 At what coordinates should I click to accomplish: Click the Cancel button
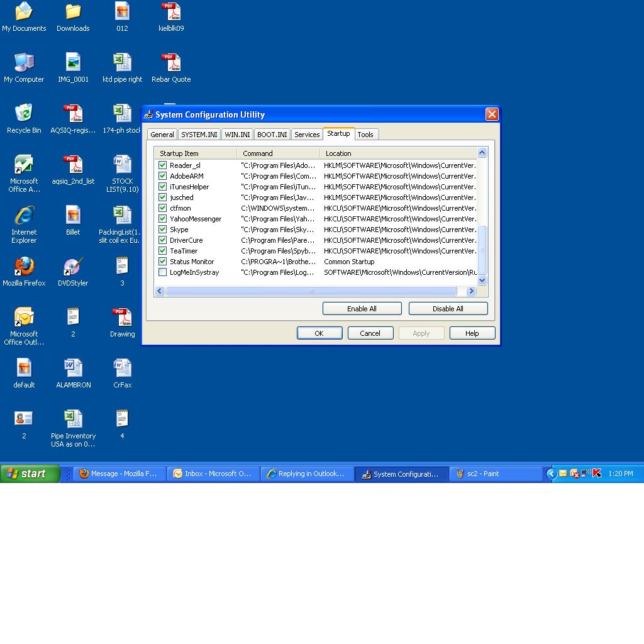[x=370, y=333]
